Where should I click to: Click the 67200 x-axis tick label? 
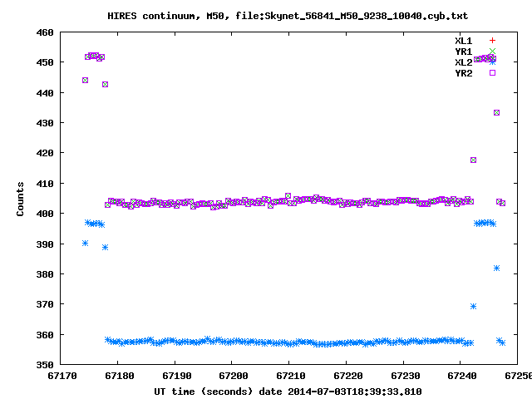[x=234, y=376]
